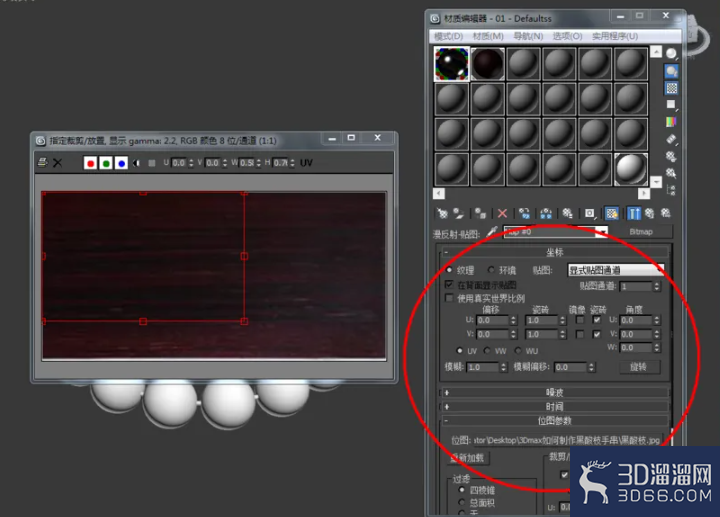Select the 纹理 radio button
Viewport: 720px width, 517px height.
pyautogui.click(x=449, y=270)
